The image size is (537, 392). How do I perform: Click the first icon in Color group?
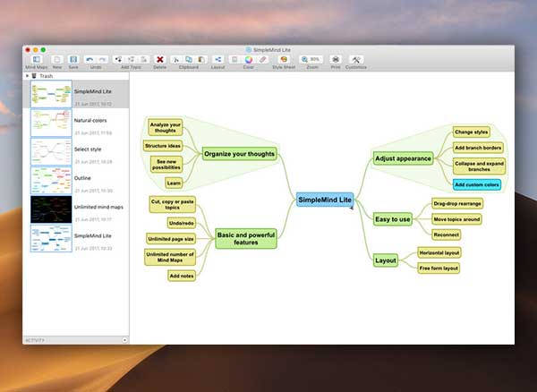(x=234, y=60)
